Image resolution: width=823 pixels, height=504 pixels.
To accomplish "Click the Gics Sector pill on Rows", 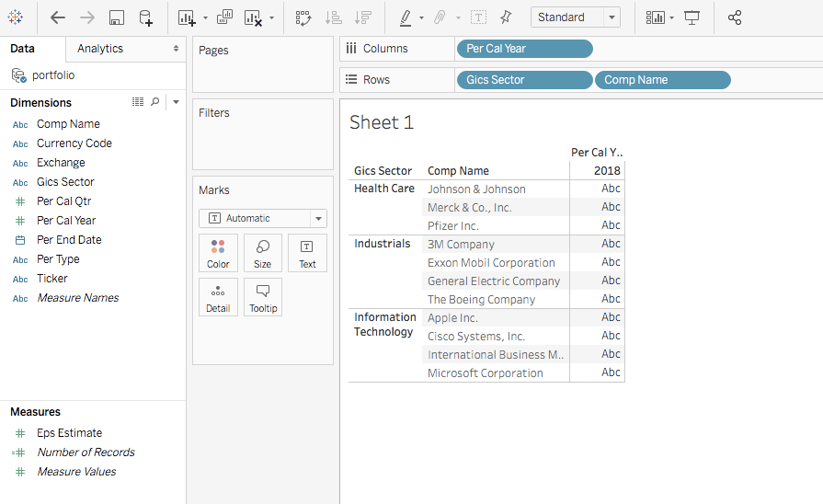I will (523, 80).
